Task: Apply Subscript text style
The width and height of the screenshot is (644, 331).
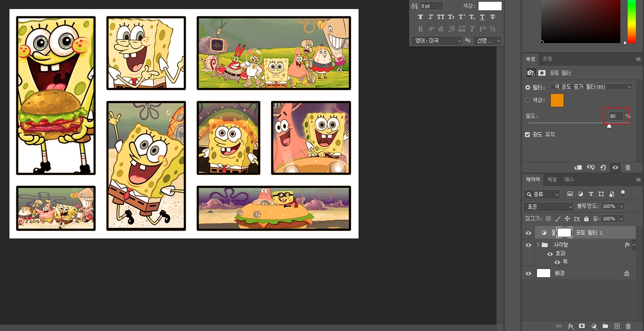Action: [472, 17]
